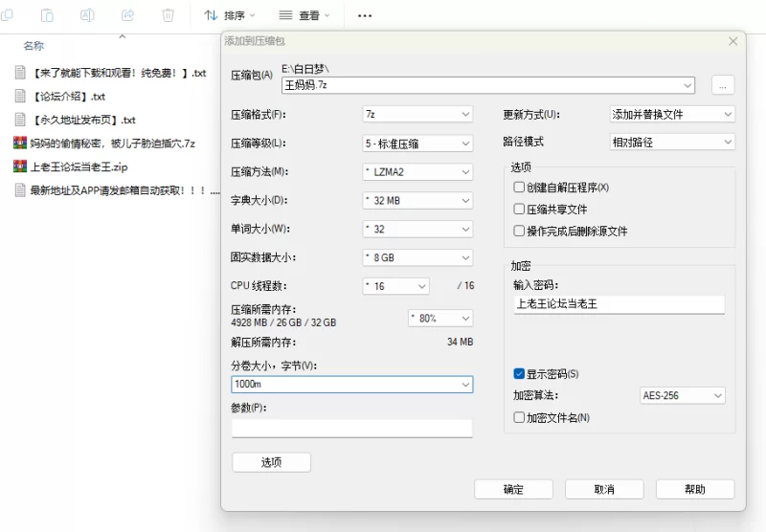Click the share icon in Explorer toolbar
Image resolution: width=766 pixels, height=532 pixels.
pos(127,15)
